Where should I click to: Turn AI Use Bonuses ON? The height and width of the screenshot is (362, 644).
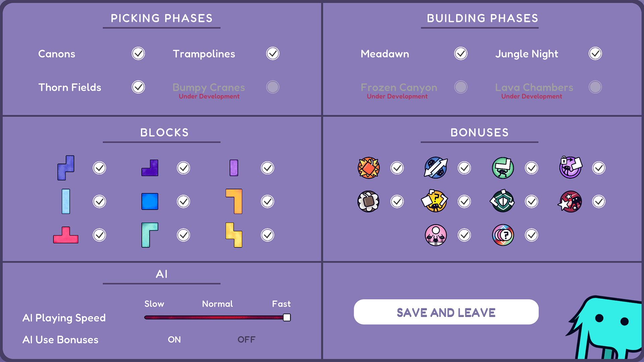(x=174, y=340)
